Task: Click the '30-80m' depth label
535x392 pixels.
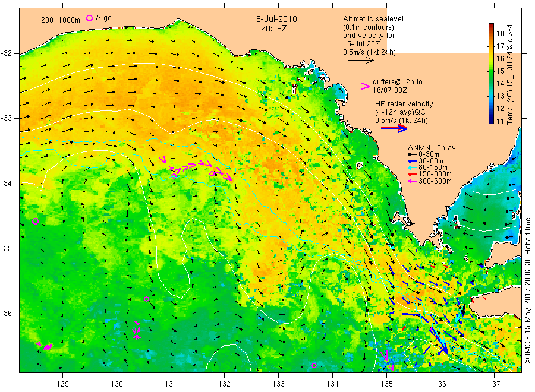Action: 431,161
